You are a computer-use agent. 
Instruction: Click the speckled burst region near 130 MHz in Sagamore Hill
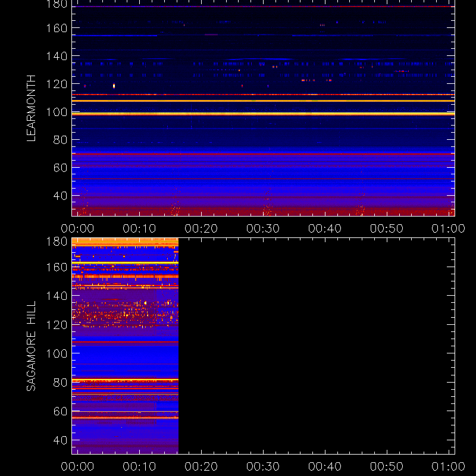(125, 314)
